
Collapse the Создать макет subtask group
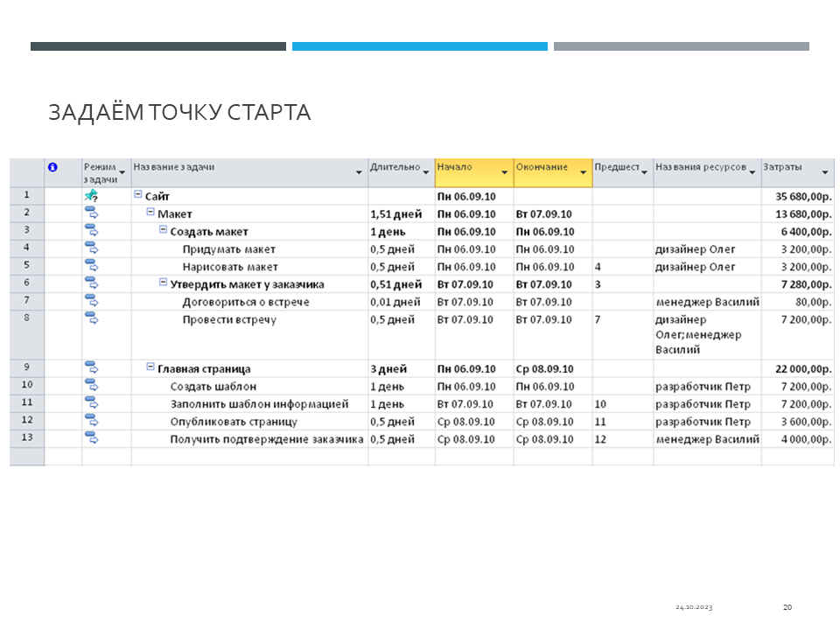(163, 230)
